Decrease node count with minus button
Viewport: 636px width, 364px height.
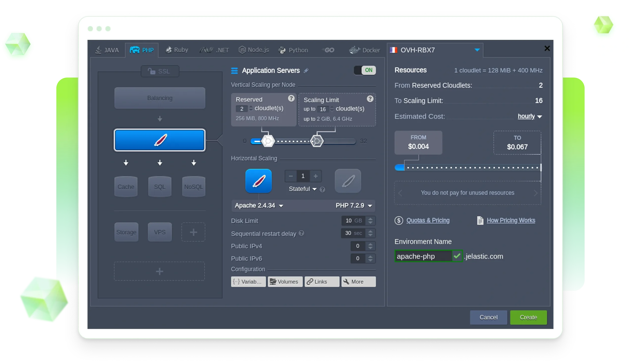pos(291,176)
